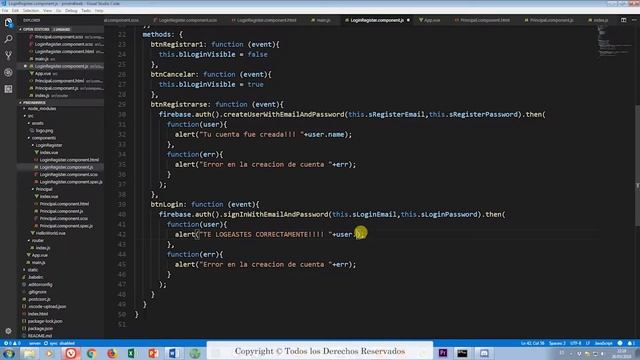
Task: Open HelloWorld.vue in the file tree
Action: tap(50, 233)
